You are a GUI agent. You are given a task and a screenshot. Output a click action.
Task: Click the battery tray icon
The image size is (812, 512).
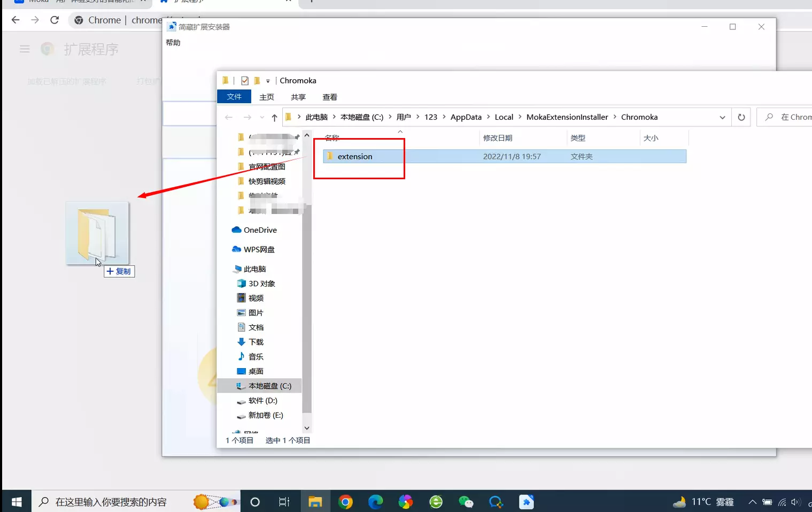point(767,502)
